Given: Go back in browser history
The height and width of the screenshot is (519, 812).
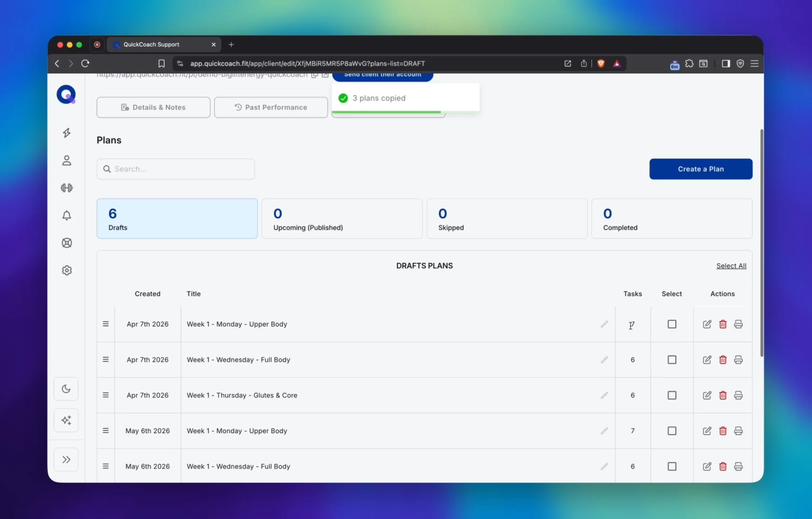Looking at the screenshot, I should click(x=57, y=63).
